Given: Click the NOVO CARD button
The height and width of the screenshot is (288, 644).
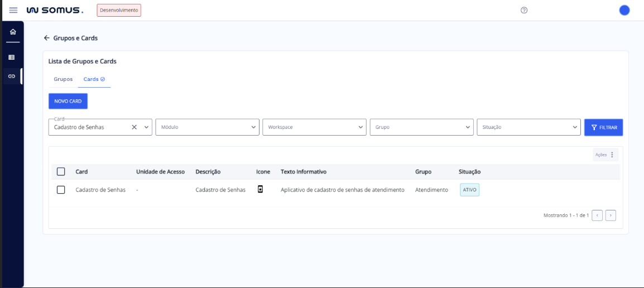Looking at the screenshot, I should 68,101.
